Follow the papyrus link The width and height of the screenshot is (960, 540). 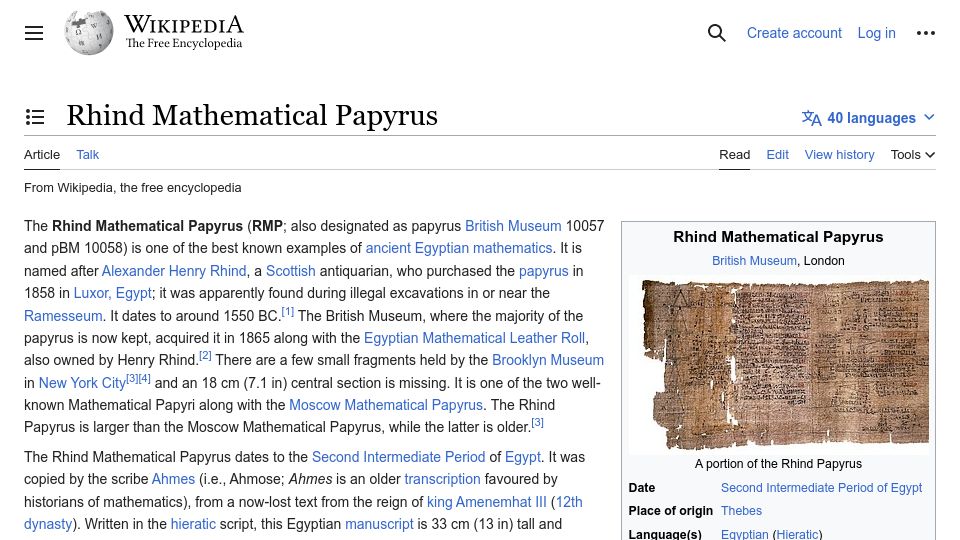(544, 271)
